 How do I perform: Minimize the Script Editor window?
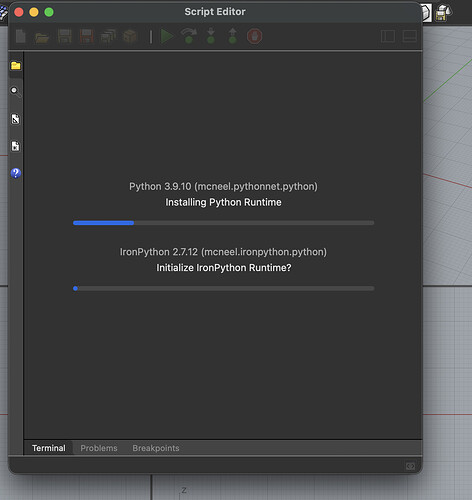(x=34, y=12)
